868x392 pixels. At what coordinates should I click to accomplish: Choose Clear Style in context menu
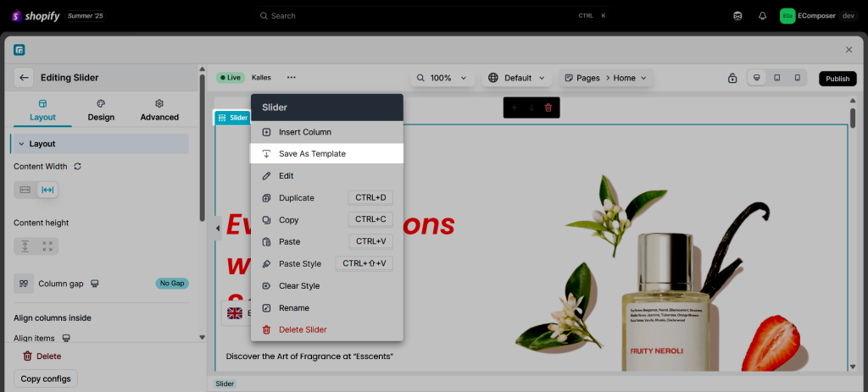coord(327,286)
